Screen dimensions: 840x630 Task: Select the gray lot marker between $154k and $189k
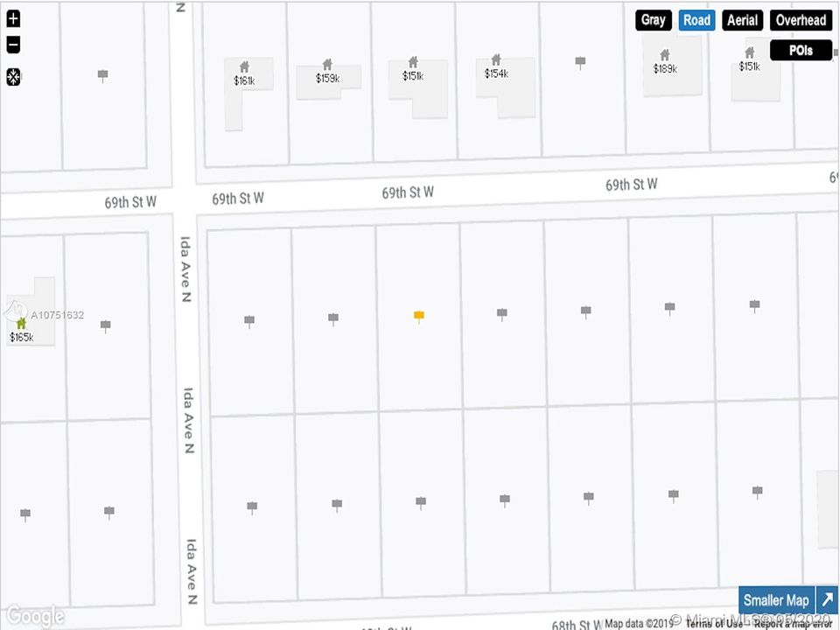(580, 63)
